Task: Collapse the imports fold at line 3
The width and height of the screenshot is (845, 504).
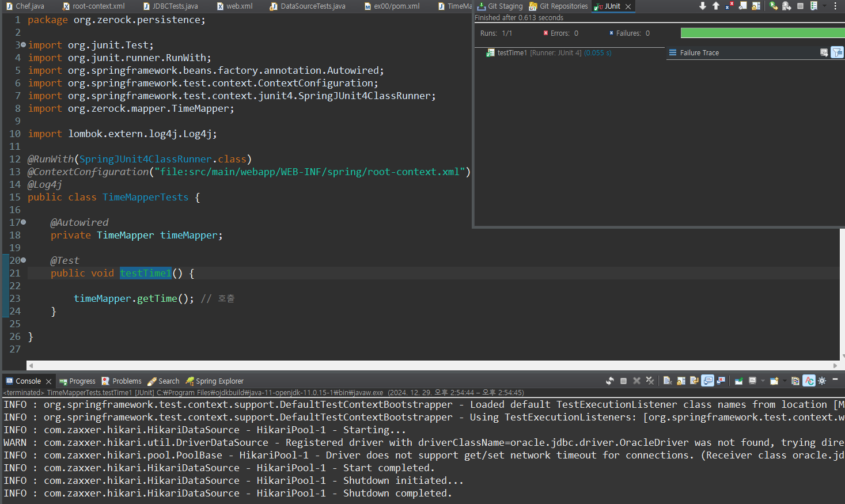Action: coord(23,44)
